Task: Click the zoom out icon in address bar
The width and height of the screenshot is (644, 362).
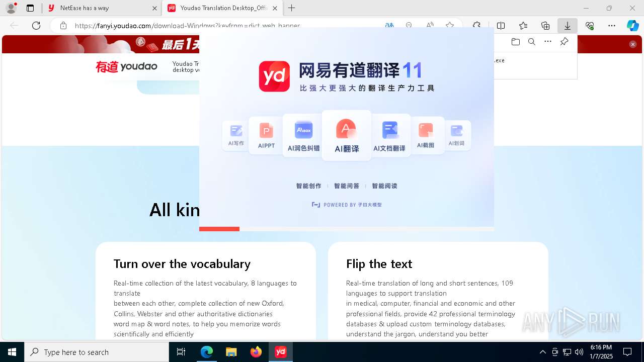Action: click(x=409, y=26)
